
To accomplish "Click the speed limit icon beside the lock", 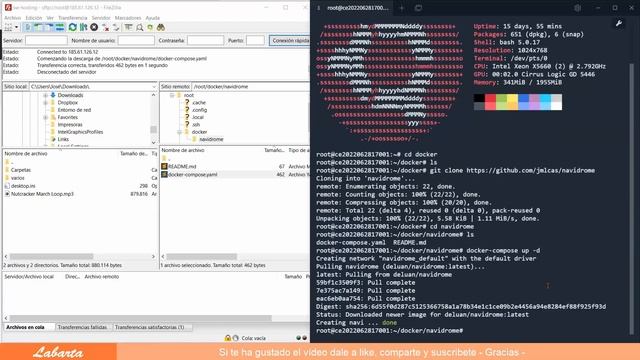I will coord(236,338).
